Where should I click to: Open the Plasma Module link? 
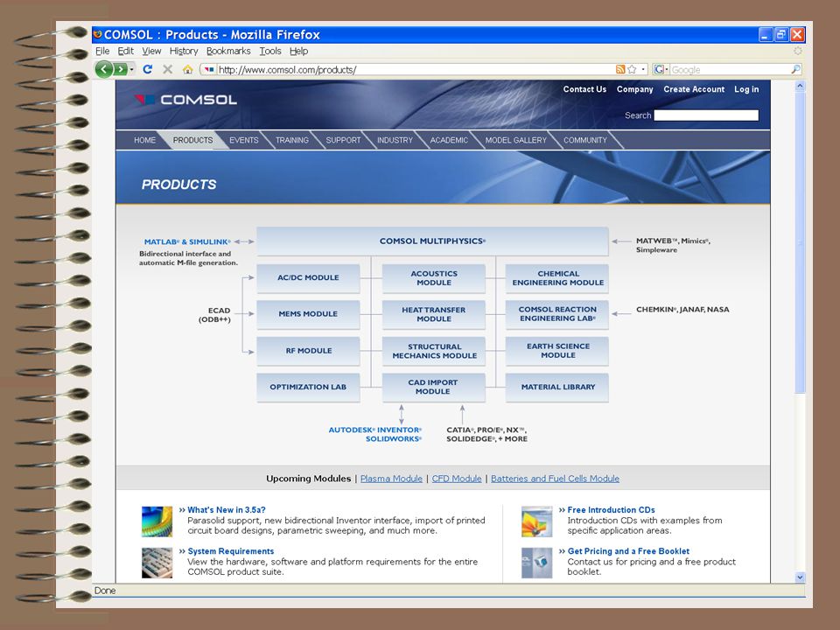coord(391,479)
